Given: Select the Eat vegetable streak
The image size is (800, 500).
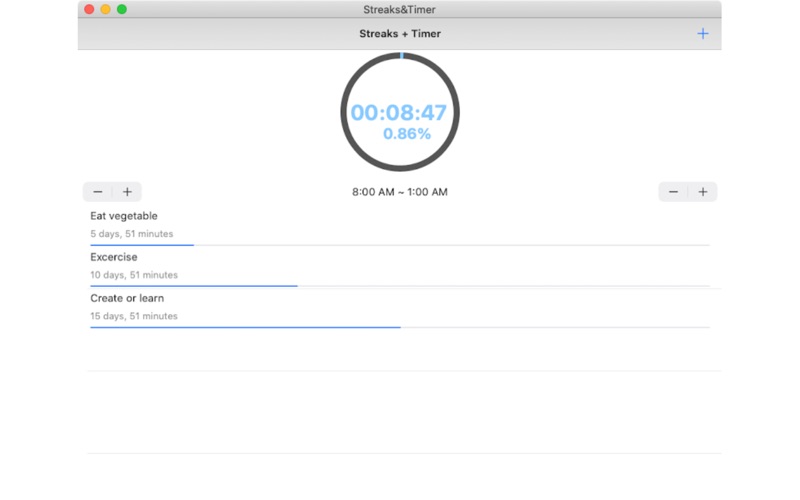Looking at the screenshot, I should (399, 227).
